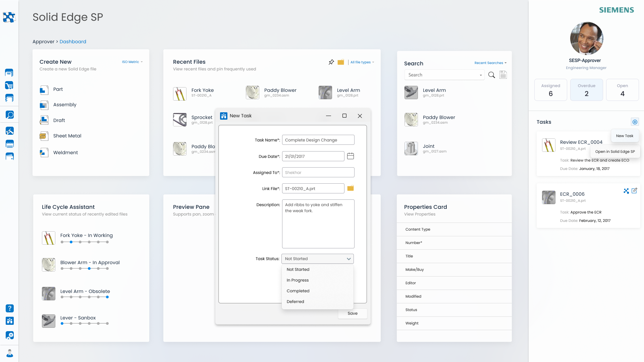This screenshot has height=362, width=644.
Task: Select Completed status option
Action: [x=317, y=291]
